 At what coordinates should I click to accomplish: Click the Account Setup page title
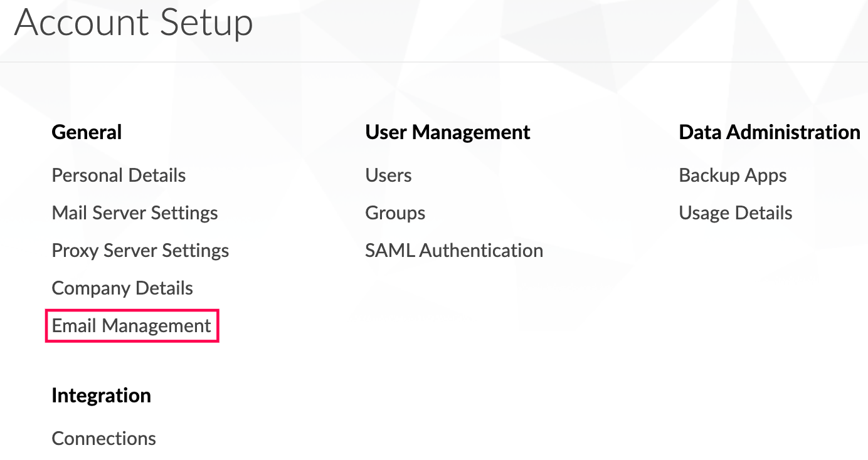[134, 23]
